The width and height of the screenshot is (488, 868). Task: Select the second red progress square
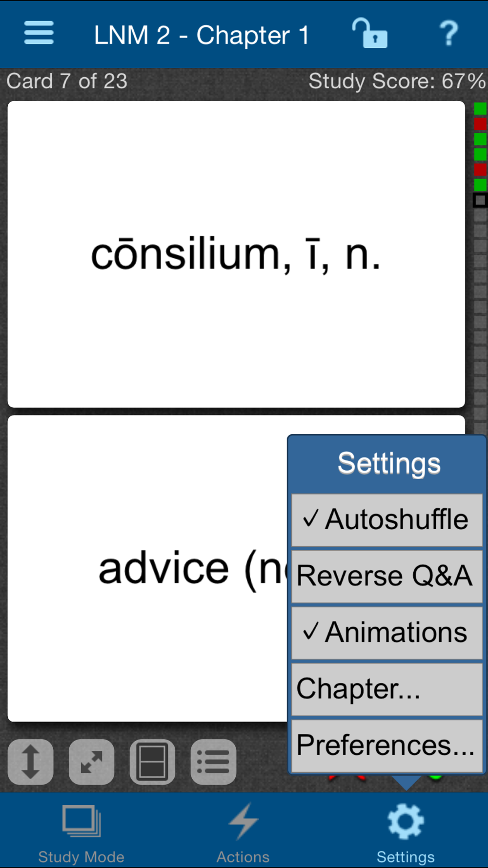coord(480,169)
